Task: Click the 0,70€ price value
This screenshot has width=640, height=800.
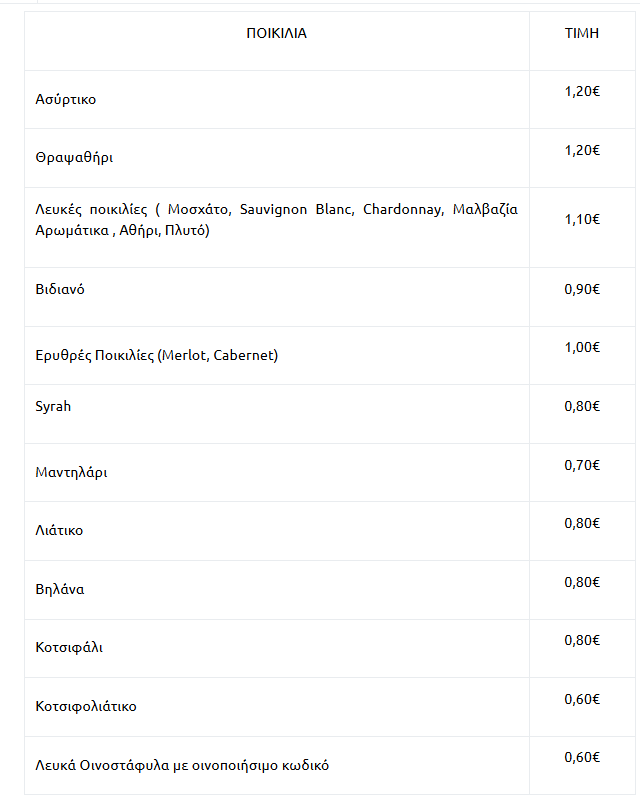Action: pos(582,465)
